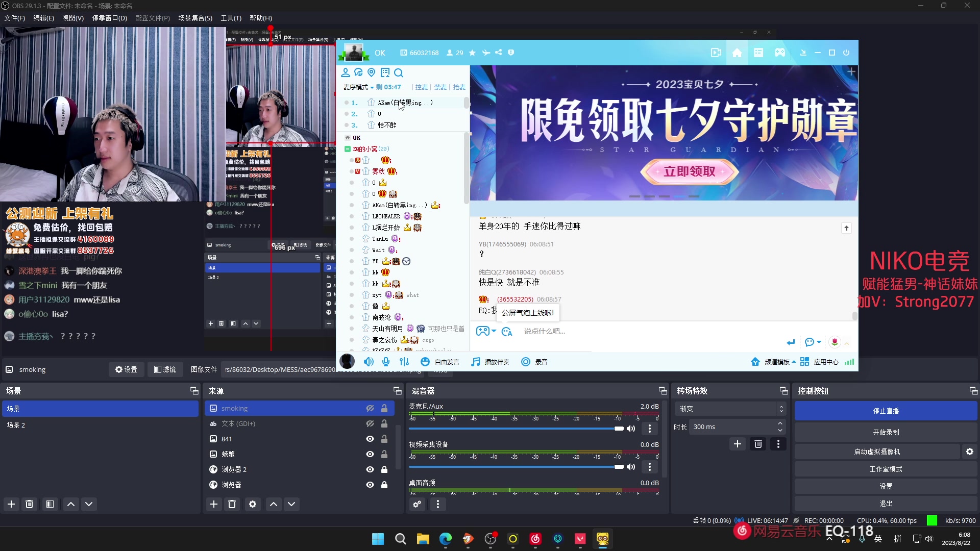Screen dimensions: 980x551
Task: Click 立即领取 on banner in YY window
Action: click(x=689, y=171)
